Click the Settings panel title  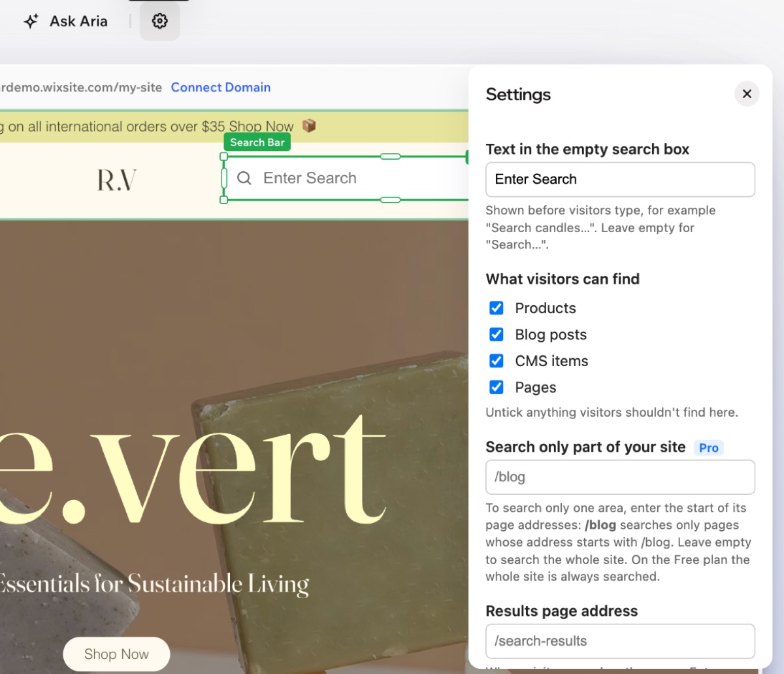(x=518, y=95)
